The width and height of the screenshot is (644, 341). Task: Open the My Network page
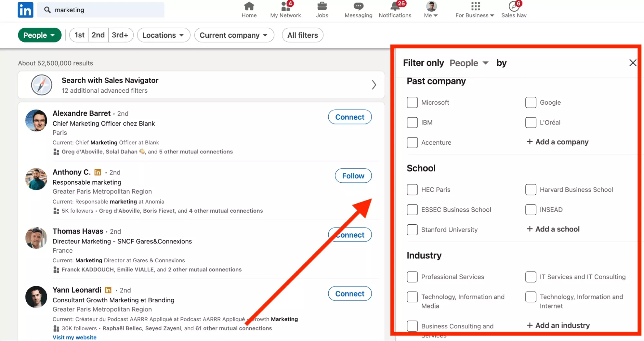(285, 10)
